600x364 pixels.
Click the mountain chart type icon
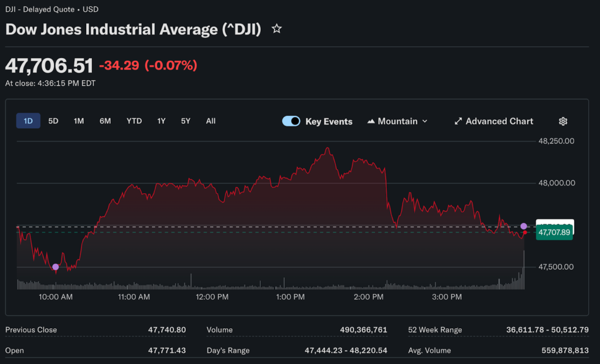(371, 121)
